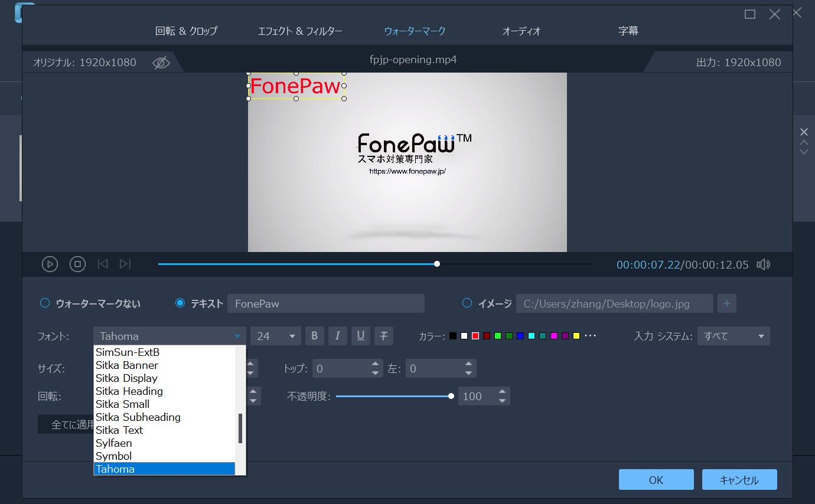Click the '全てに適用' button
Image resolution: width=815 pixels, height=504 pixels.
66,424
